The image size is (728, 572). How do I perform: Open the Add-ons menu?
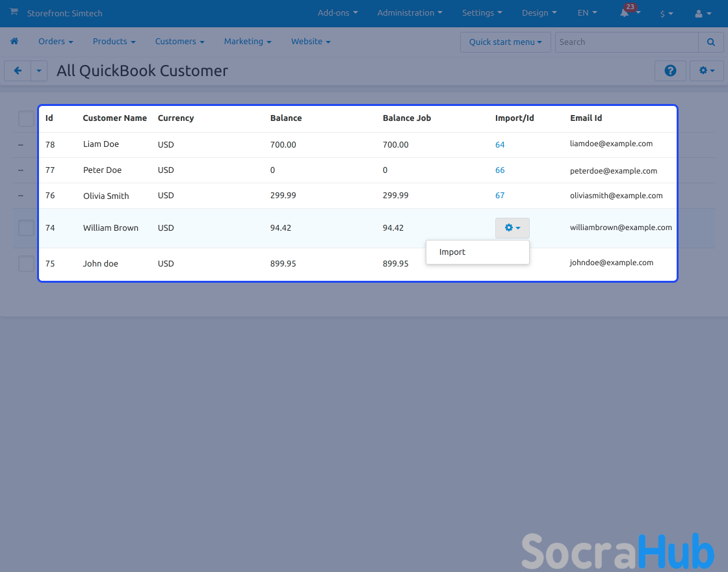[337, 13]
